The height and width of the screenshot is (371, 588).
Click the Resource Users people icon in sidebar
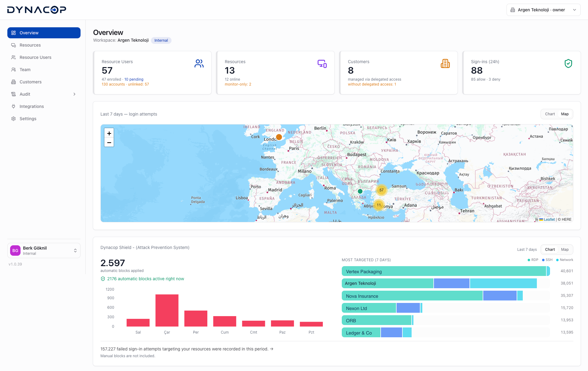[x=13, y=57]
